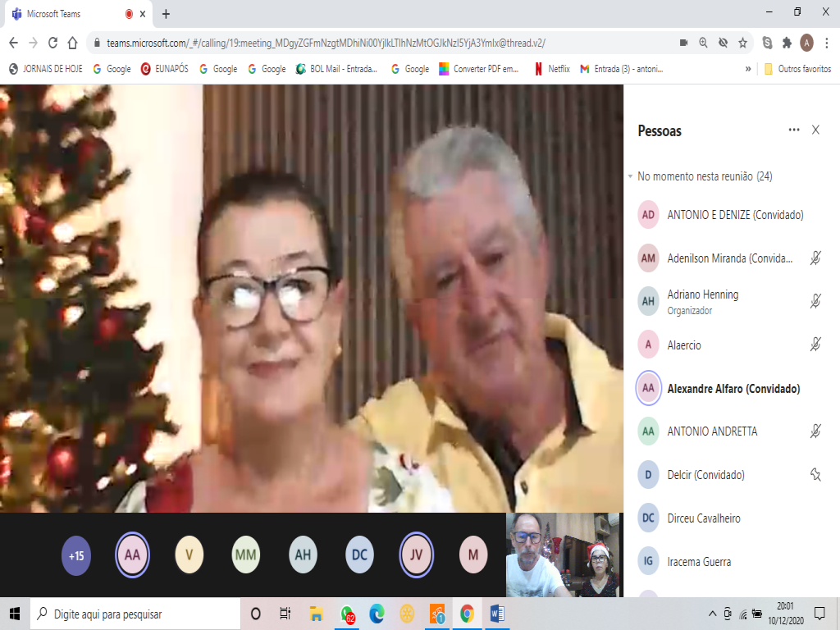This screenshot has height=630, width=840.
Task: Open more options in Pessoas panel
Action: tap(793, 130)
